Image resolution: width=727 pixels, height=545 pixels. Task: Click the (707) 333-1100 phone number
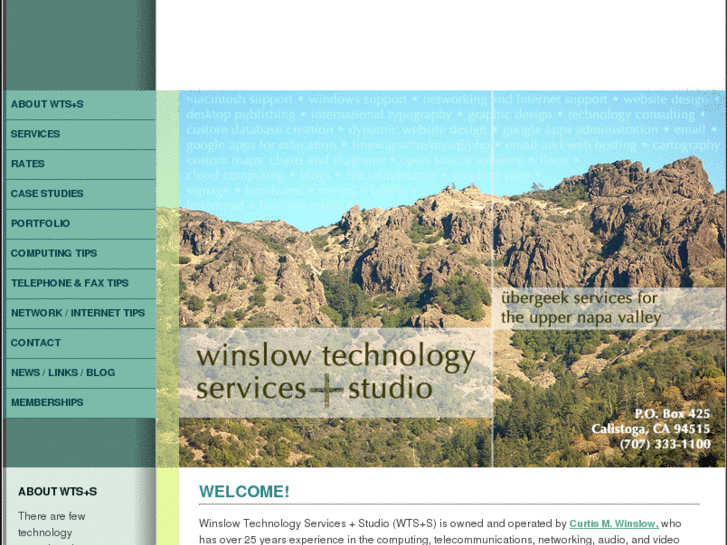click(665, 444)
